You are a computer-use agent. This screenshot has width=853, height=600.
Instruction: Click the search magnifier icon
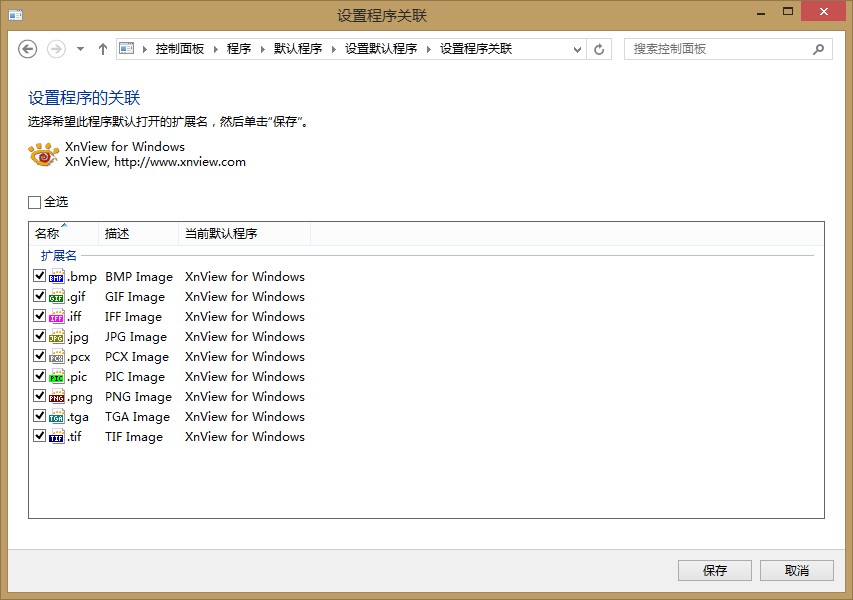(x=818, y=50)
